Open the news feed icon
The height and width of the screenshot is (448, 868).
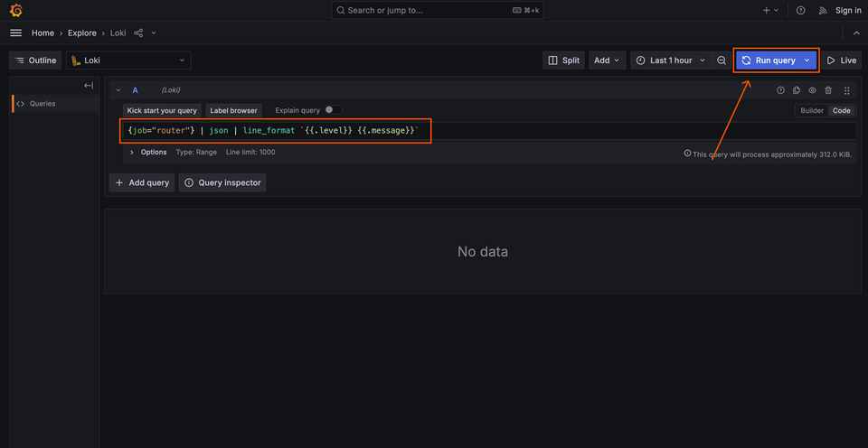823,11
